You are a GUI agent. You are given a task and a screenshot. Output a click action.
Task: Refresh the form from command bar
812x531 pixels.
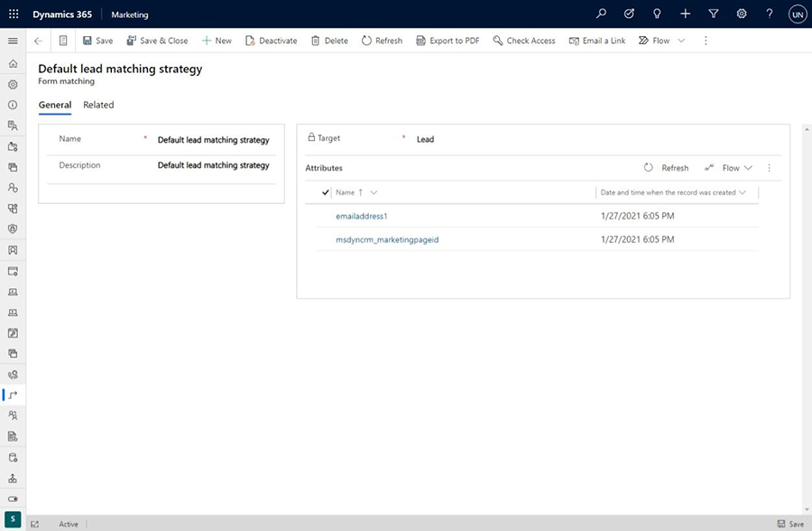pyautogui.click(x=383, y=41)
